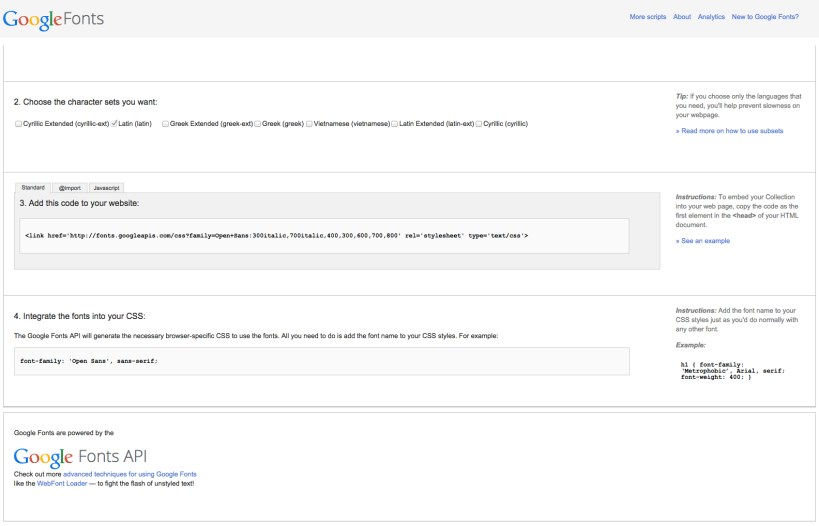
Task: Open the More scripts link
Action: click(x=648, y=17)
